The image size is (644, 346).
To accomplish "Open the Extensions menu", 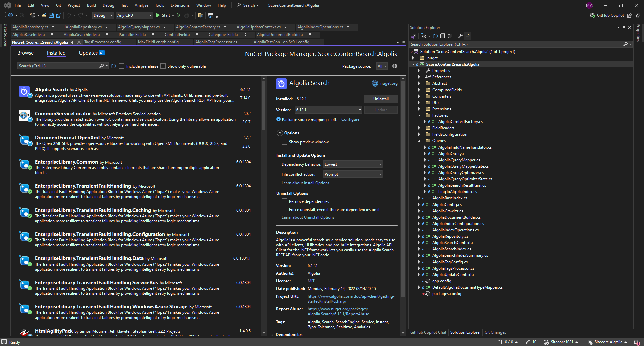I will coord(180,5).
